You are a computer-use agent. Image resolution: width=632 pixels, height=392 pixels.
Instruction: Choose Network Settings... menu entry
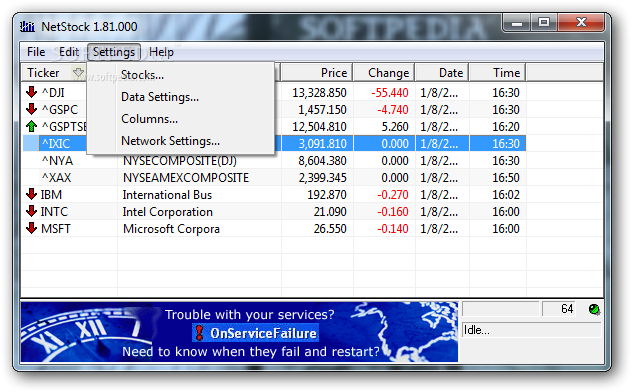point(170,141)
